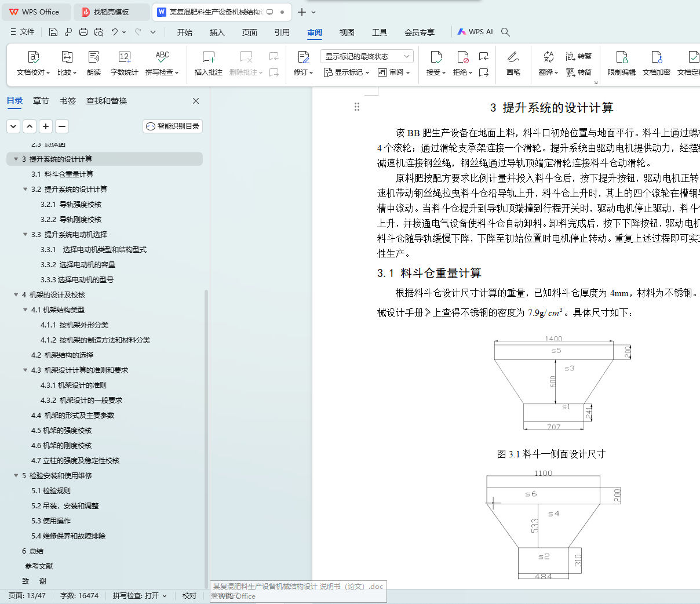
Task: Open 字数统计 word count
Action: [124, 64]
